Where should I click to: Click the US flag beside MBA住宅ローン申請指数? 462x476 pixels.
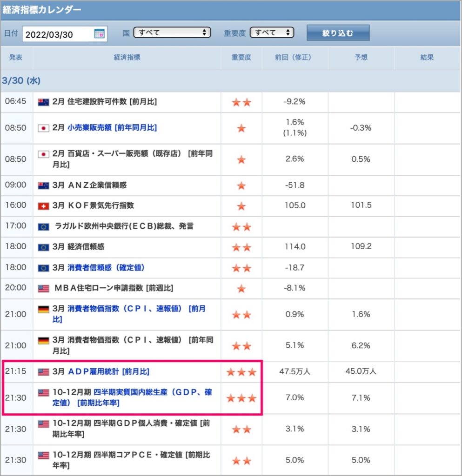[x=43, y=288]
